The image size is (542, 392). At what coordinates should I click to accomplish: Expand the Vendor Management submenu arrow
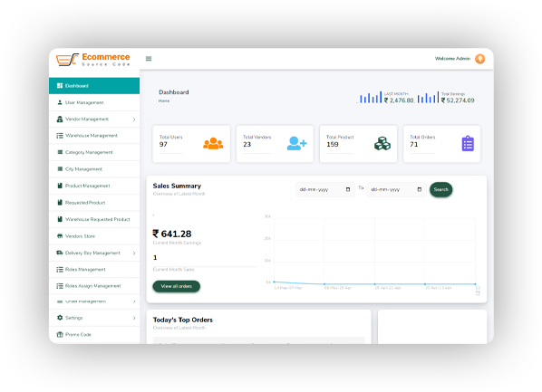click(x=134, y=120)
